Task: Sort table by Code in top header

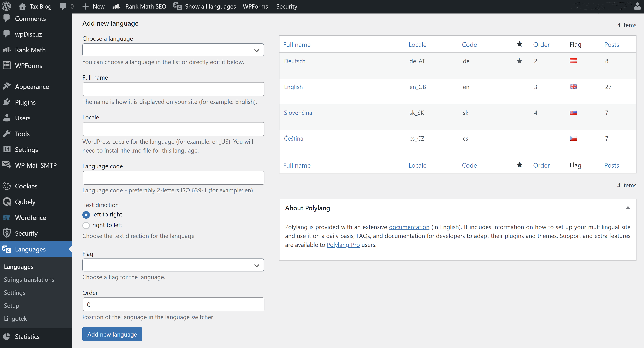Action: [469, 44]
